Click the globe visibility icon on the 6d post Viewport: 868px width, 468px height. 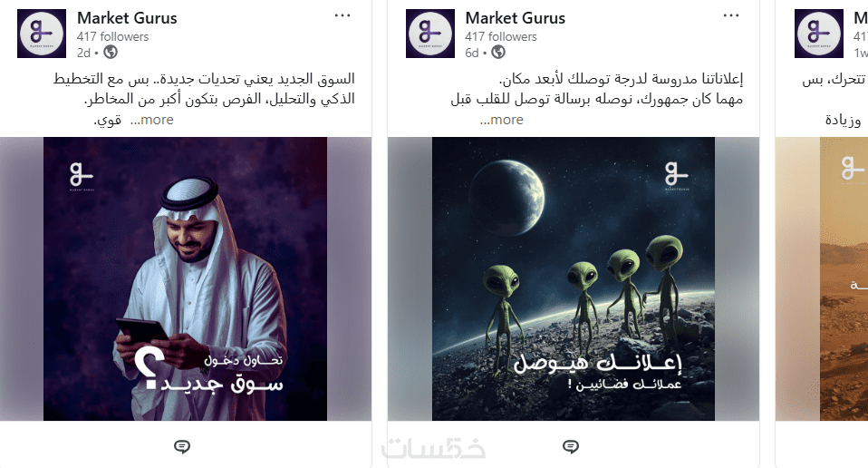tap(498, 52)
